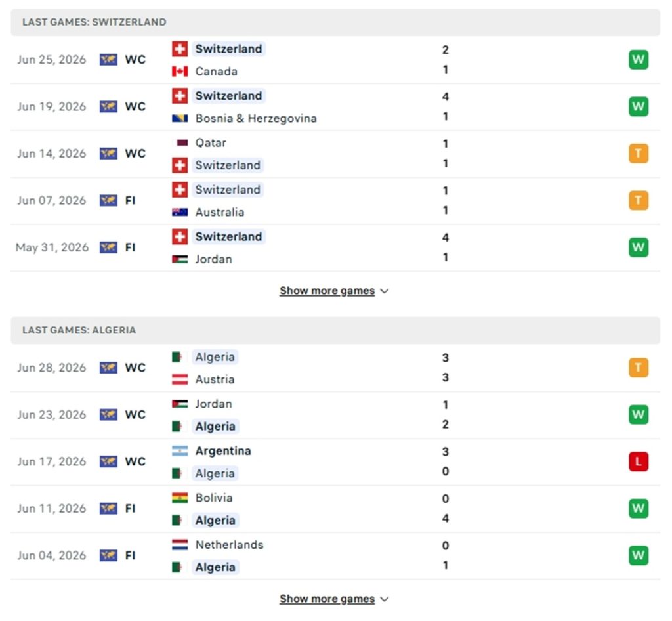
Task: Open the May 31, 2026 Switzerland vs Jordan match
Action: [335, 247]
